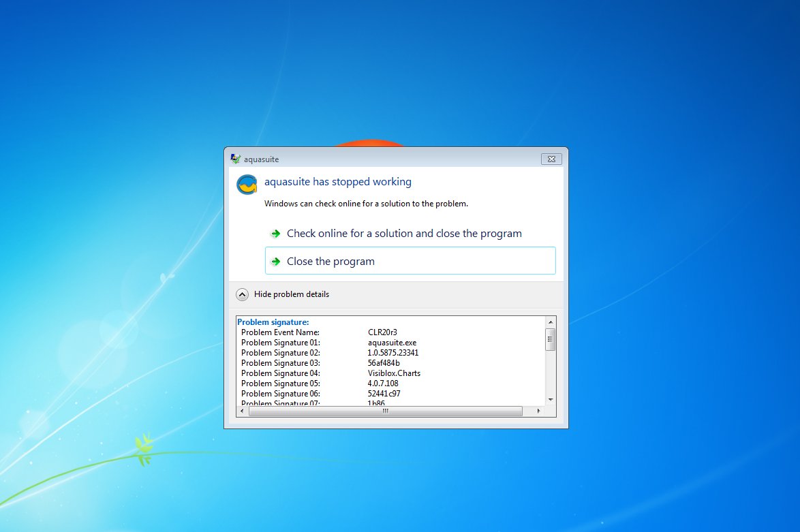This screenshot has height=532, width=800.
Task: Select the 4.0.7.108 signature value
Action: [383, 384]
